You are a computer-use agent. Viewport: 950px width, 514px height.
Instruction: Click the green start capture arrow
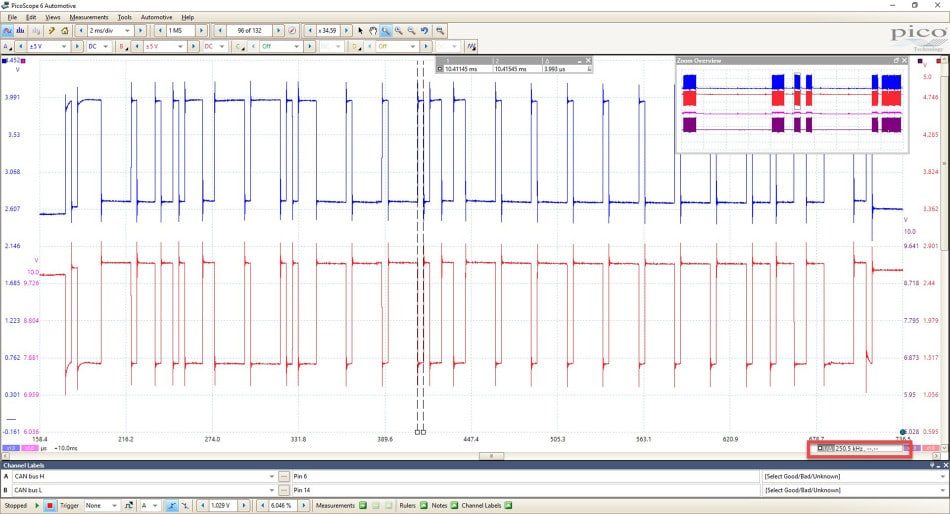[37, 506]
